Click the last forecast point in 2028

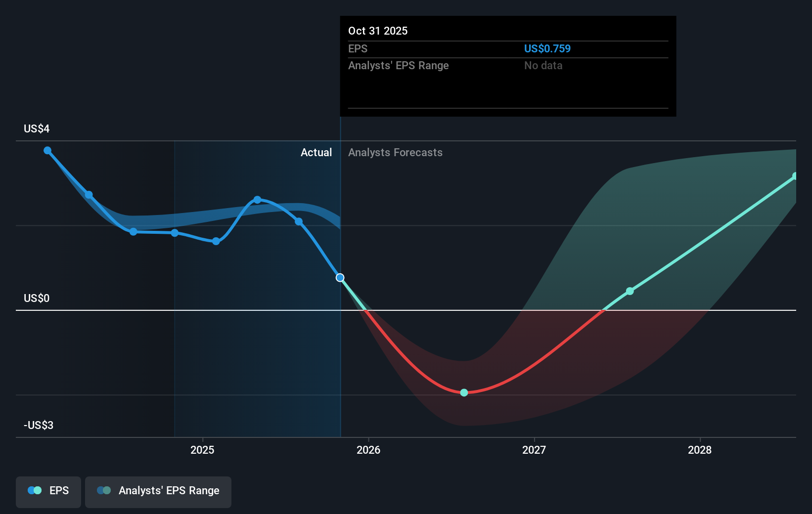[x=795, y=176]
